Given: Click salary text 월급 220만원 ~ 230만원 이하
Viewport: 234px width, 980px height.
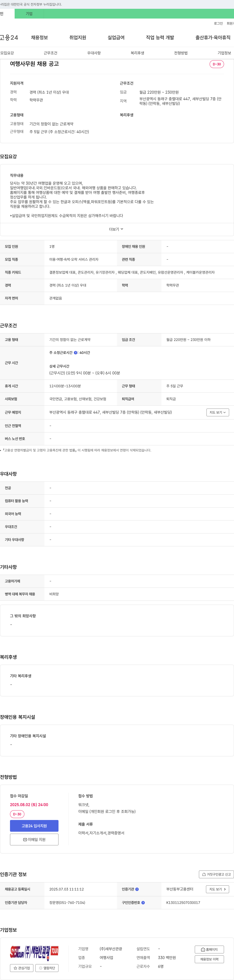Looking at the screenshot, I should tap(188, 340).
